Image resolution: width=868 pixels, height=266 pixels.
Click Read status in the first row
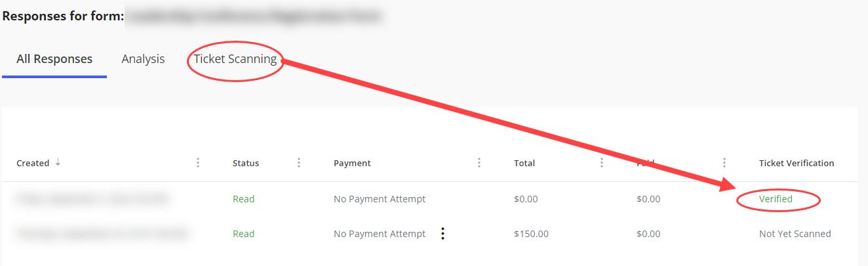[x=243, y=199]
